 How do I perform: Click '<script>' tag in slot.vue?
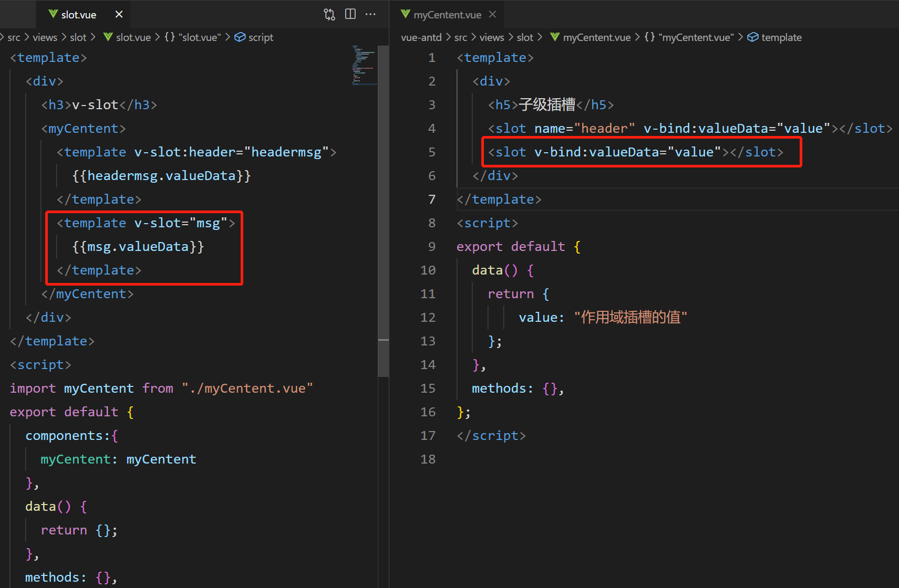click(x=40, y=365)
